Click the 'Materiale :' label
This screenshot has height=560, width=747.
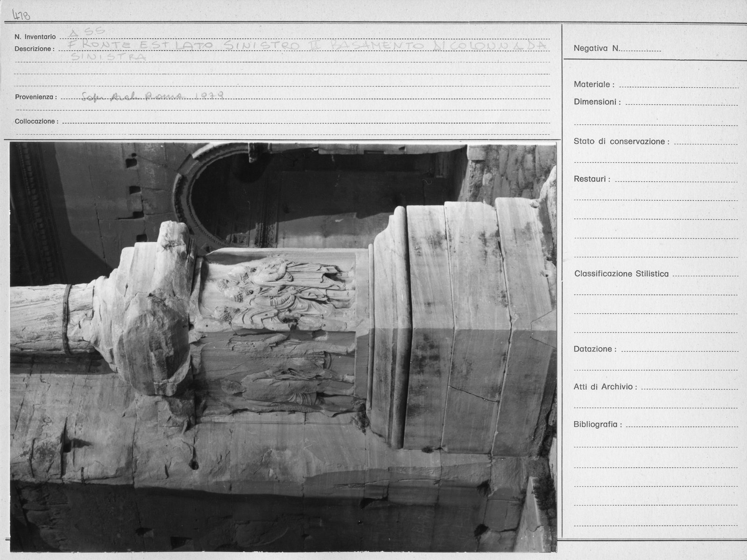[594, 84]
